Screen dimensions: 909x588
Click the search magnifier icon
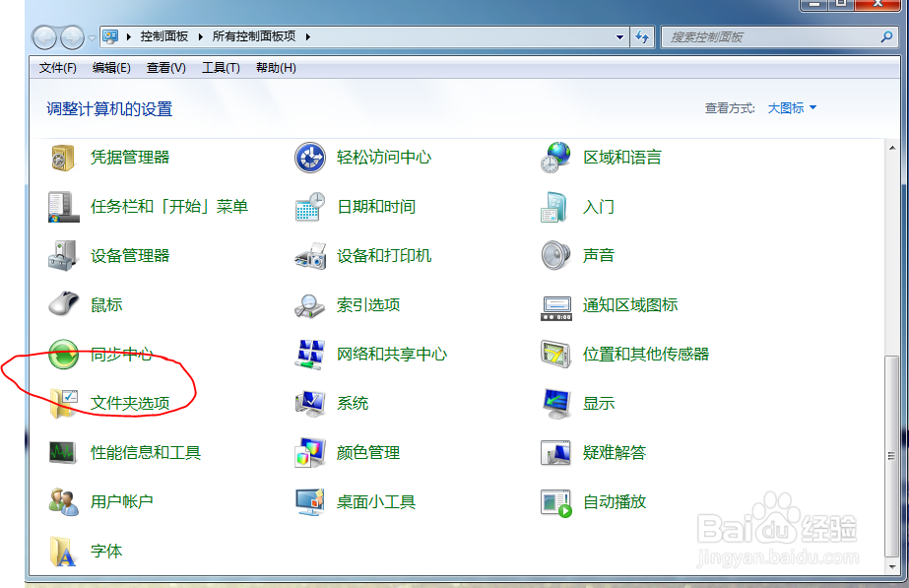(885, 37)
